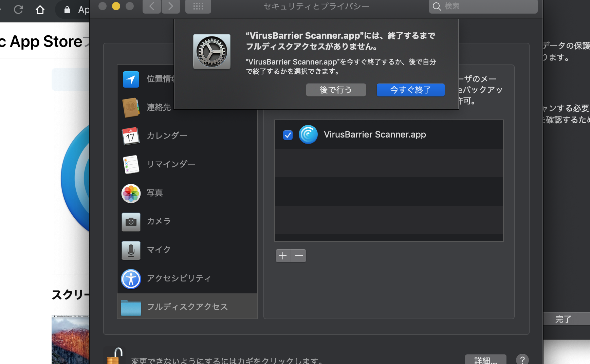Click the System Preferences gear icon in dialog
This screenshot has width=590, height=364.
coord(212,52)
